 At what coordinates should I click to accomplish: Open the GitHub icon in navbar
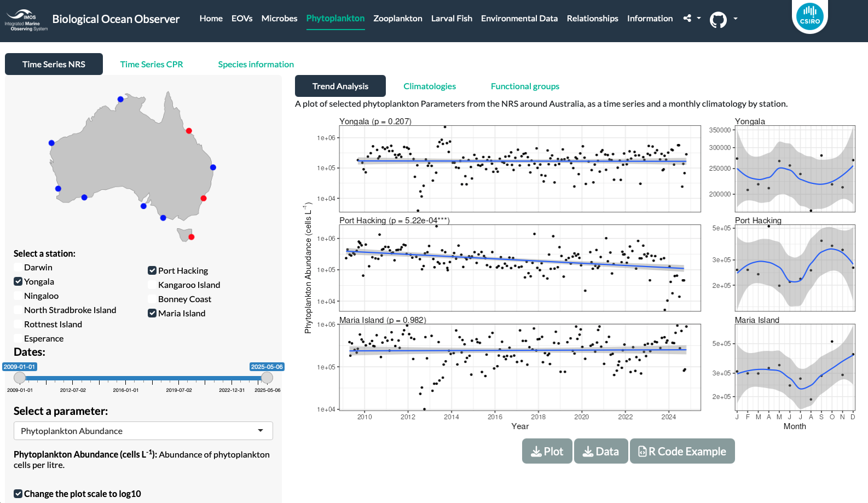click(x=718, y=20)
